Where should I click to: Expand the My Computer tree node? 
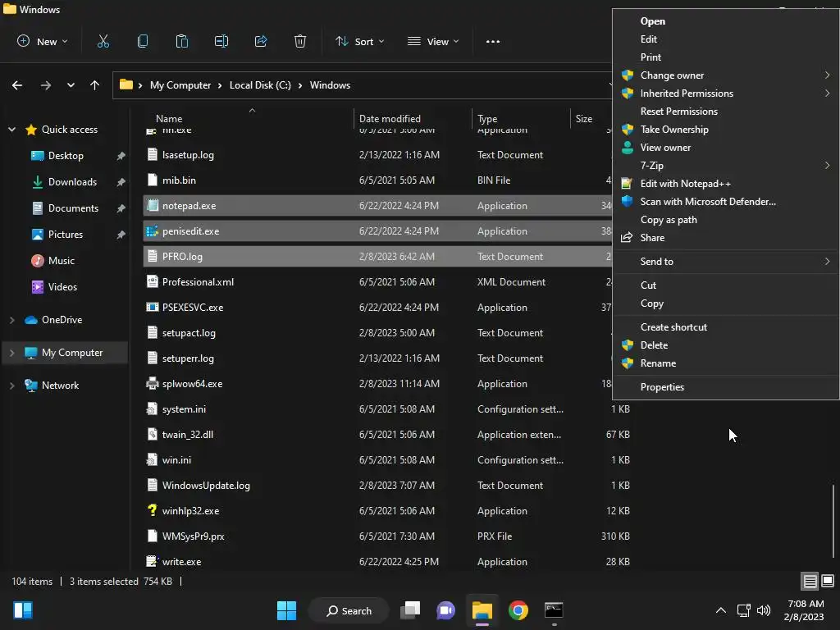11,353
